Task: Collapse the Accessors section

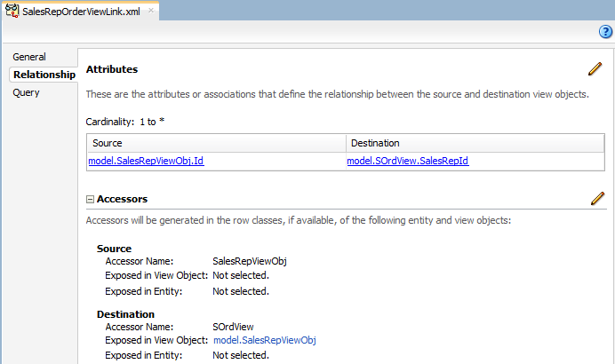Action: point(90,200)
